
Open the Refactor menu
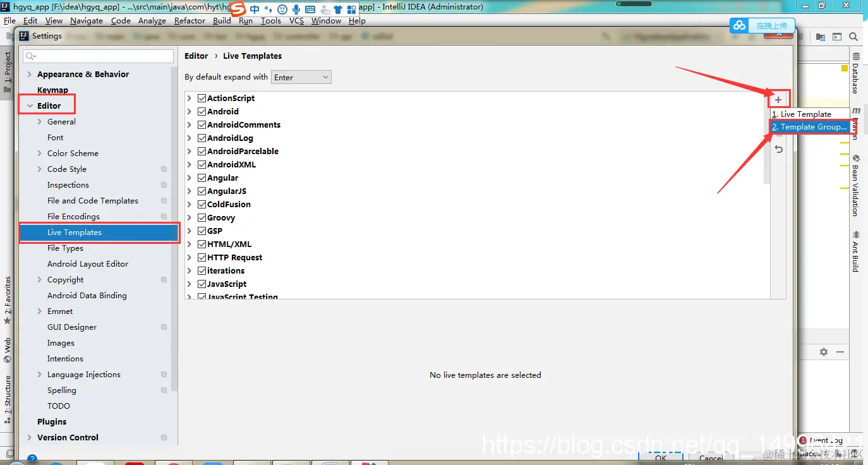point(190,20)
